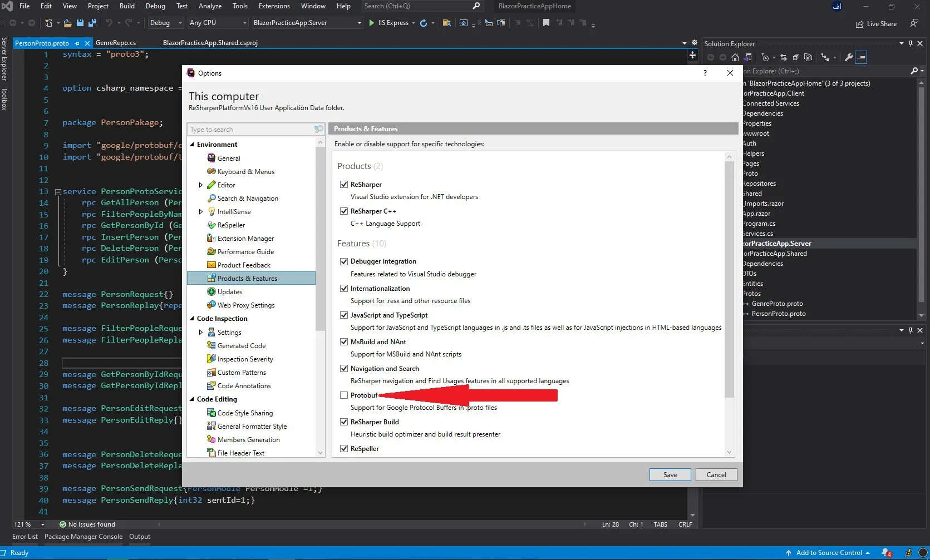
Task: Disable JavaScript and TypeScript support checkbox
Action: 344,315
